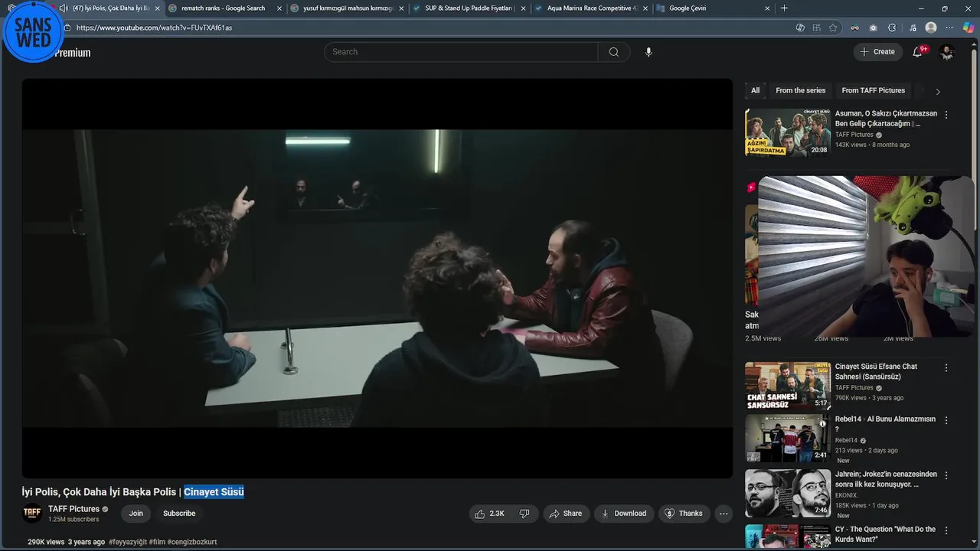This screenshot has height=551, width=980.
Task: Click split screen toolbar icon
Action: [x=816, y=28]
